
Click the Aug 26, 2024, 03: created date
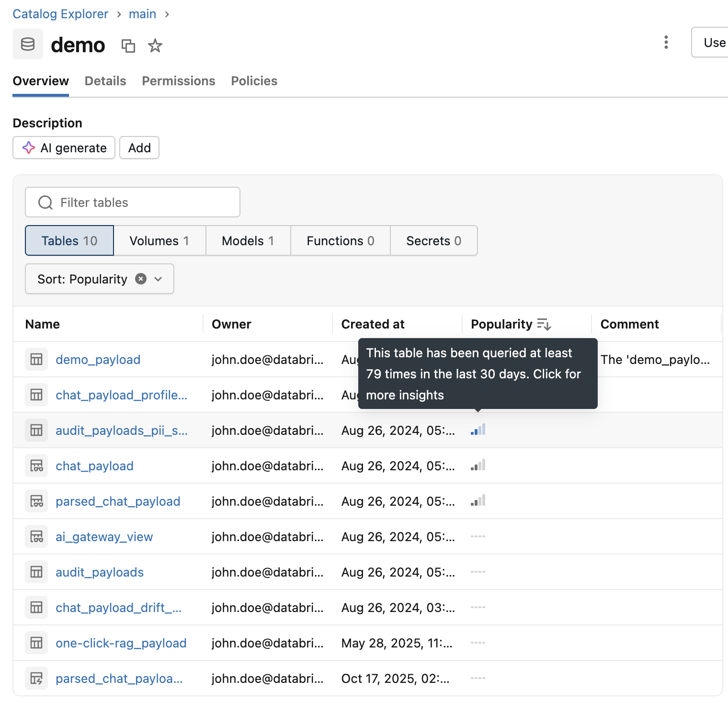(x=398, y=608)
